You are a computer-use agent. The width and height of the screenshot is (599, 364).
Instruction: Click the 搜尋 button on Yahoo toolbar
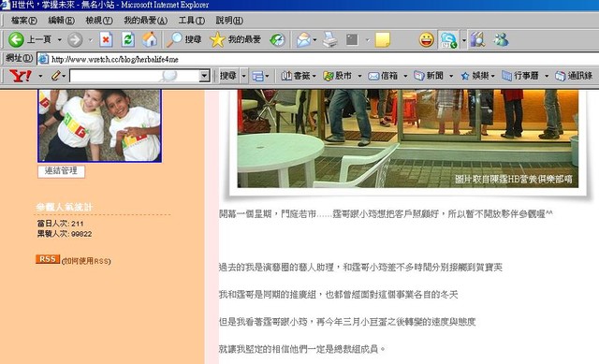point(228,76)
